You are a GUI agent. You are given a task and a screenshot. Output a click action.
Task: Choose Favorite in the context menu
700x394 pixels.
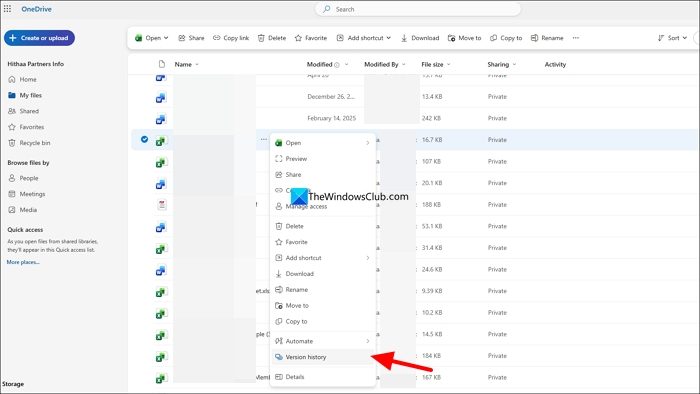(x=323, y=242)
